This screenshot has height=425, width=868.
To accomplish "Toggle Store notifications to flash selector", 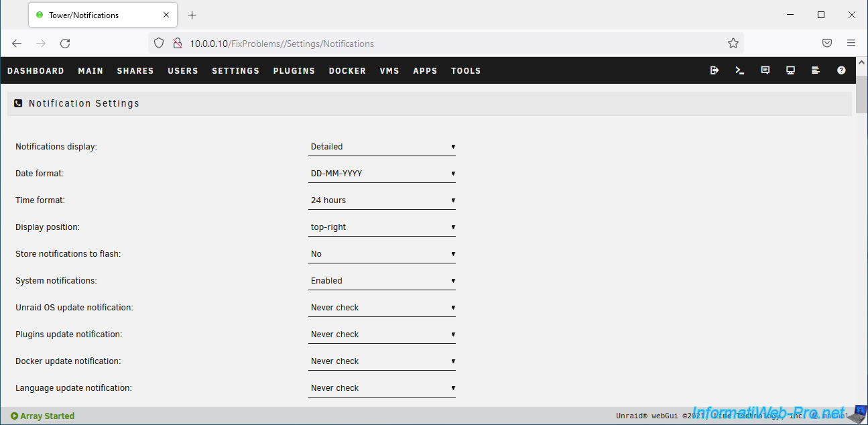I will tap(382, 254).
